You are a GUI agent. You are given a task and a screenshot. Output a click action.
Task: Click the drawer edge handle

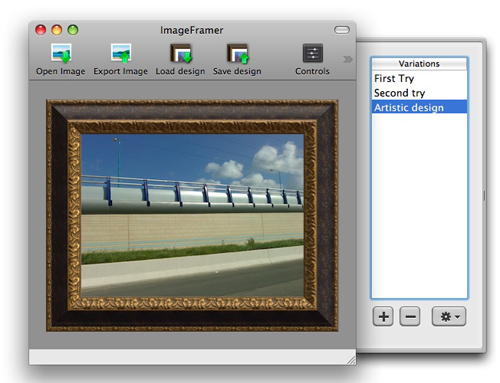(484, 196)
